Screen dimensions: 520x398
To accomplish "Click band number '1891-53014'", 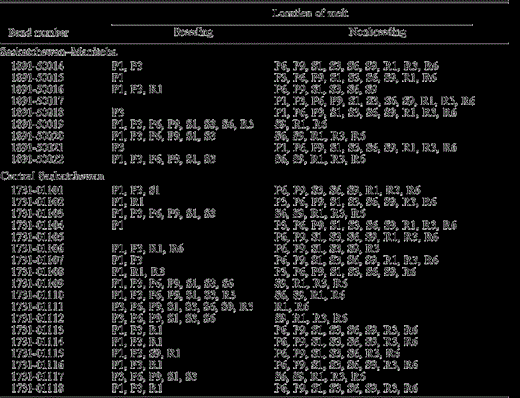I will tap(37, 66).
